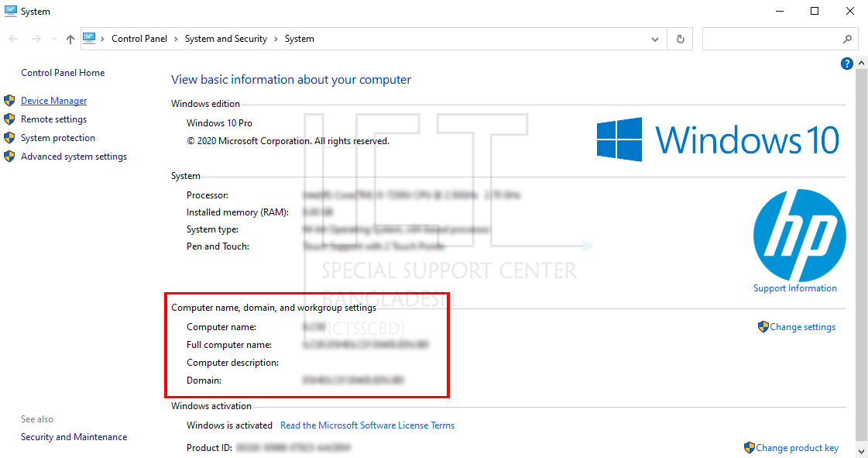Open the recent locations dropdown arrow

[x=54, y=39]
